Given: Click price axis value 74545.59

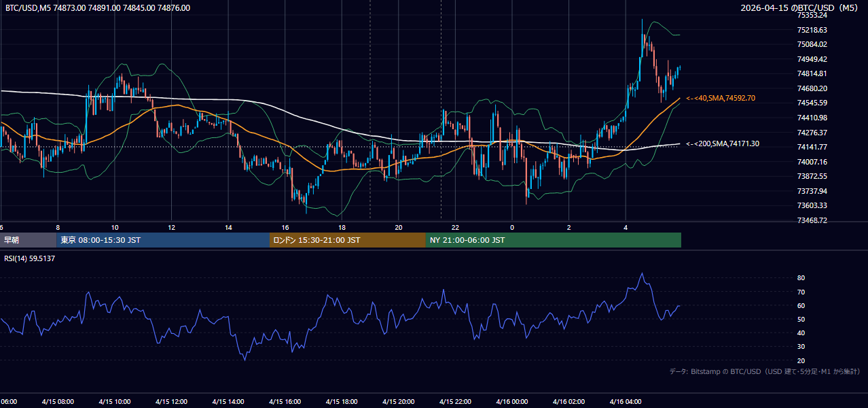Looking at the screenshot, I should click(x=812, y=103).
